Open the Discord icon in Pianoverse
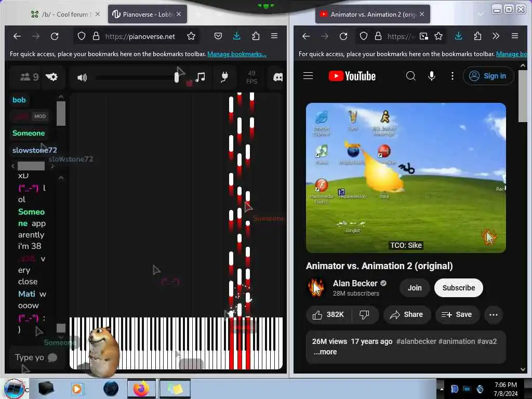 [278, 77]
